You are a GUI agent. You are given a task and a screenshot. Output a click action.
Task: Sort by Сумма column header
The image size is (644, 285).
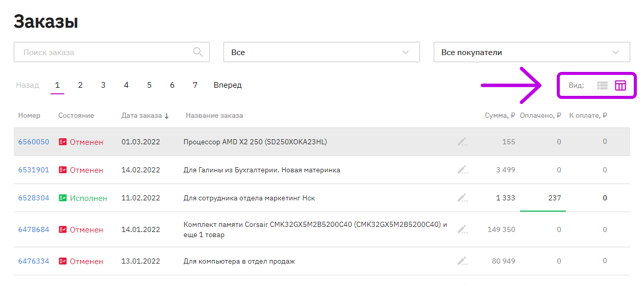(500, 116)
